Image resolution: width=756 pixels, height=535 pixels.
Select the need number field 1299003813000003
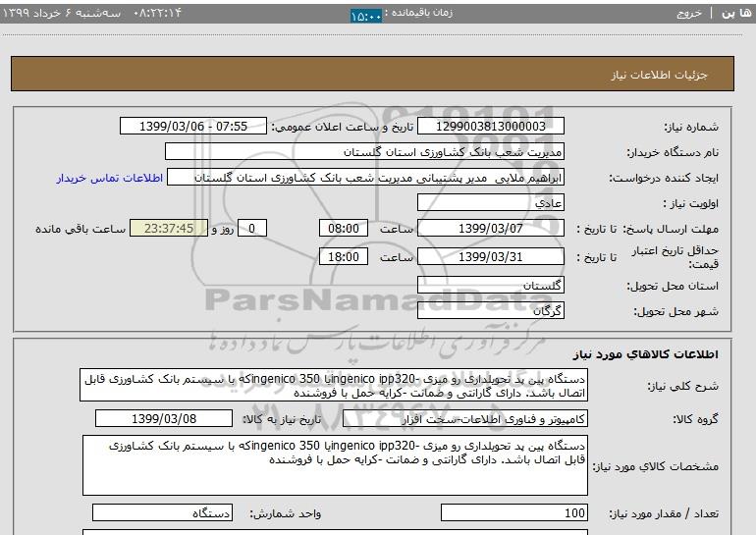coord(490,127)
